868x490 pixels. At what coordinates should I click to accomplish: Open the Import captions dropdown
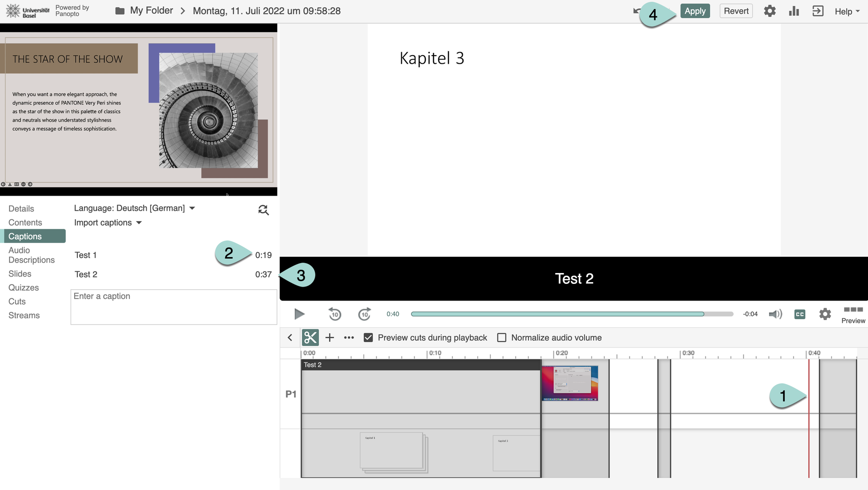tap(108, 222)
